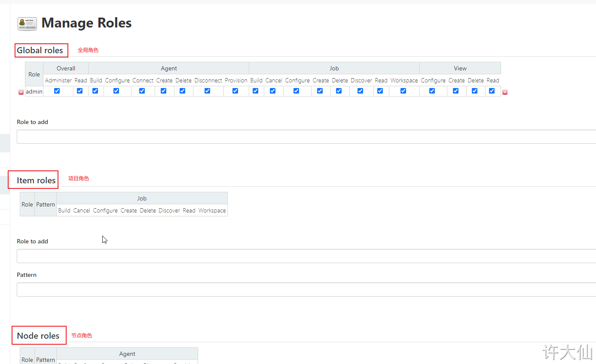Toggle Job Cancel checkbox for admin
Screen dimensions: 596x364
click(x=273, y=91)
